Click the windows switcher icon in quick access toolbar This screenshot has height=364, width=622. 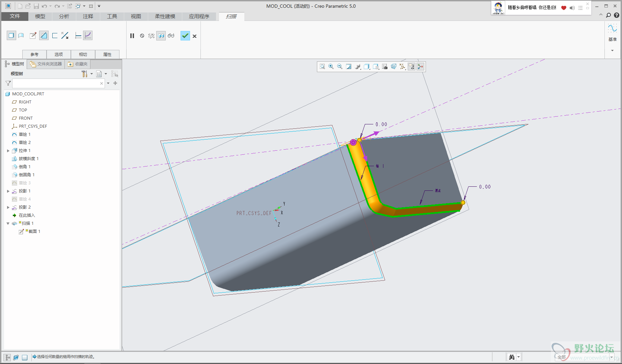tap(78, 6)
